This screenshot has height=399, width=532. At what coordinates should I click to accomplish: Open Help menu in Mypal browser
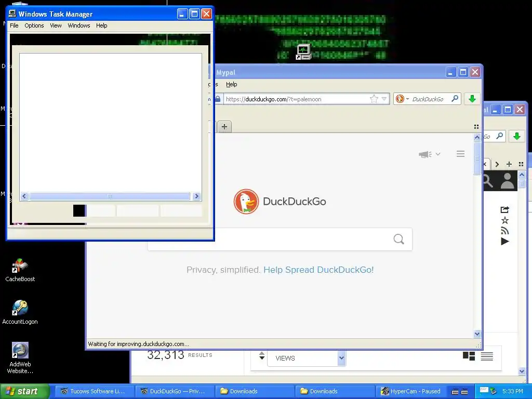click(231, 84)
